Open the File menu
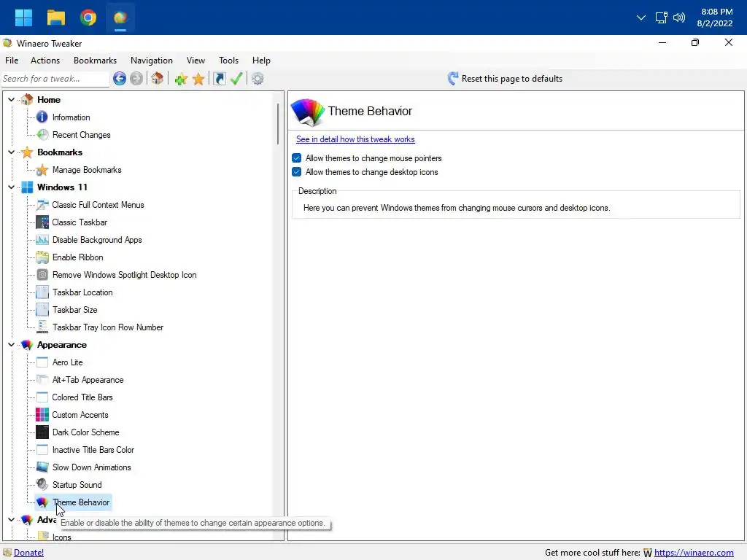Image resolution: width=747 pixels, height=560 pixels. coord(12,61)
